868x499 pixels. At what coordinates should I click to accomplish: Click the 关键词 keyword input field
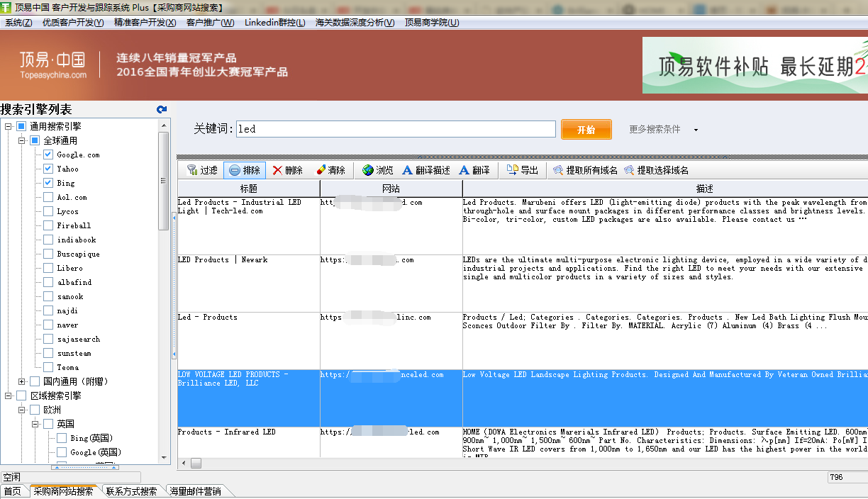click(396, 129)
